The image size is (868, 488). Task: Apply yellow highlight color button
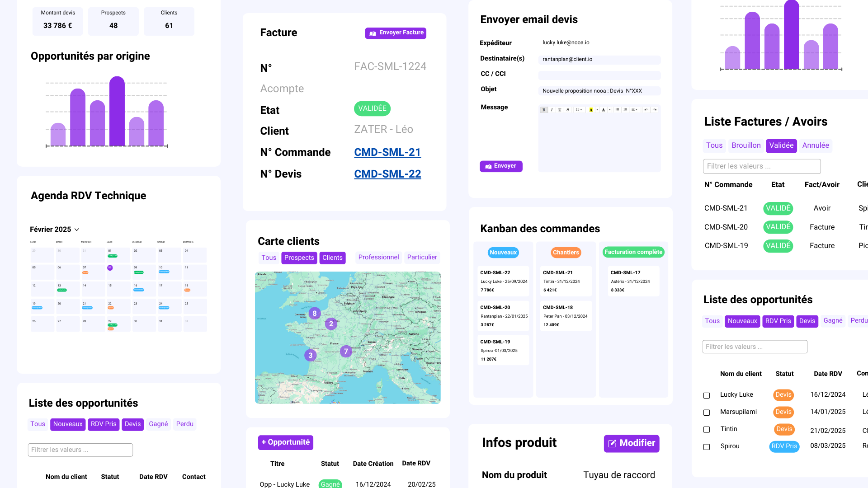[591, 110]
